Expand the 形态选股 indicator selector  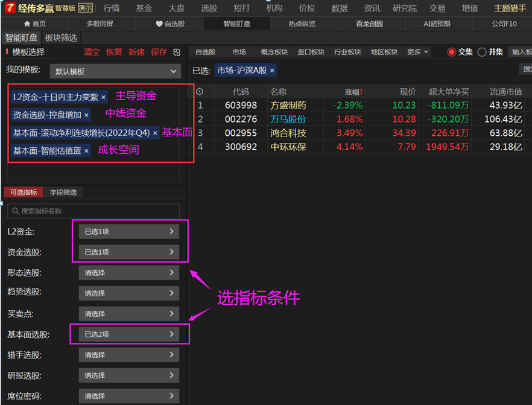pyautogui.click(x=129, y=273)
